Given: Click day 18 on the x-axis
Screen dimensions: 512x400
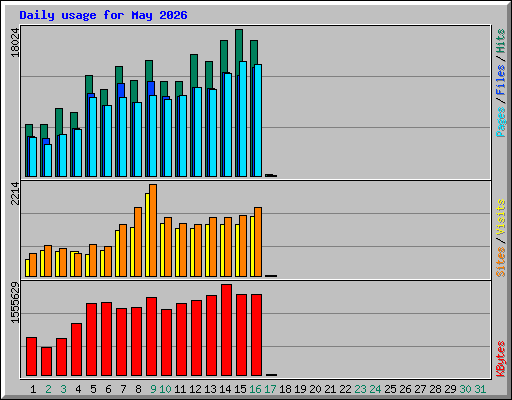Looking at the screenshot, I should 285,389.
